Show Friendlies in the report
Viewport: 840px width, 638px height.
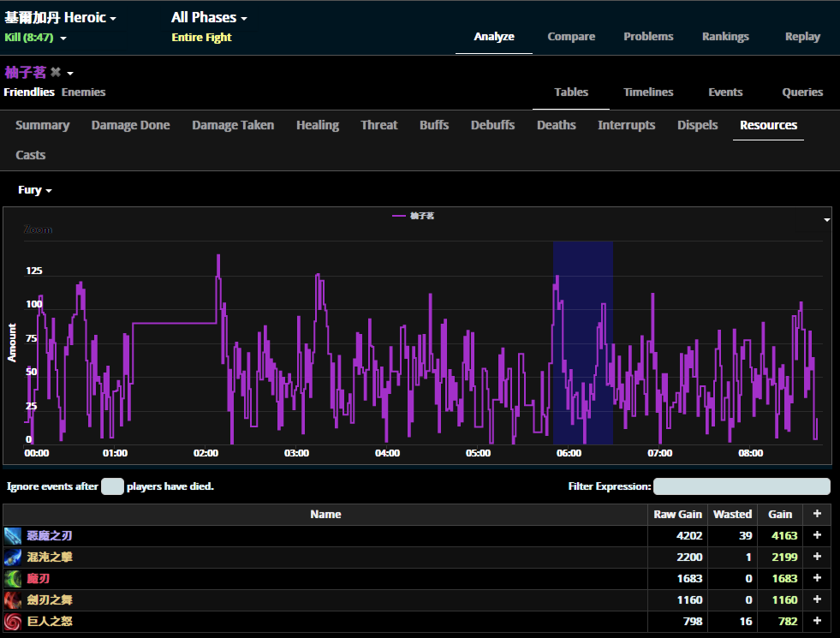pyautogui.click(x=29, y=92)
